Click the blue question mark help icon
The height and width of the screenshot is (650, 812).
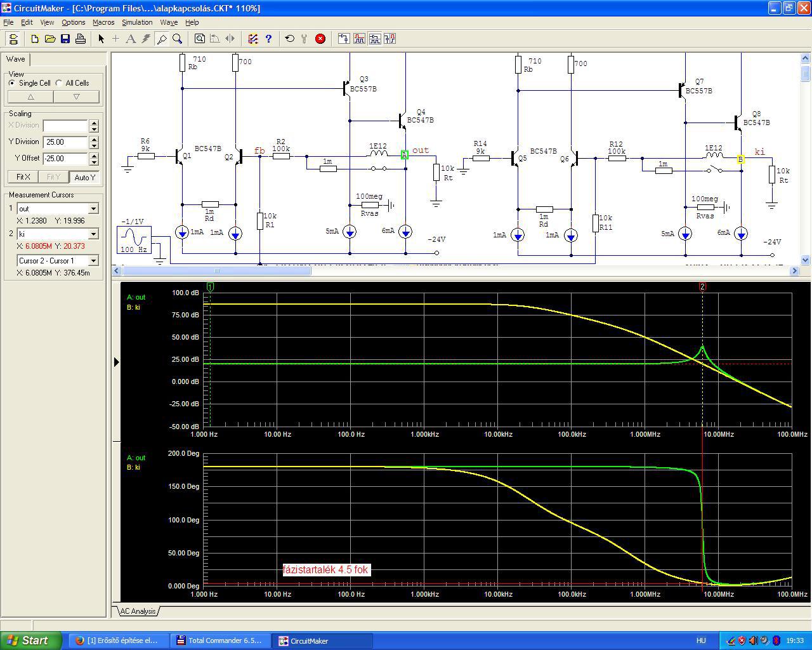pyautogui.click(x=268, y=39)
